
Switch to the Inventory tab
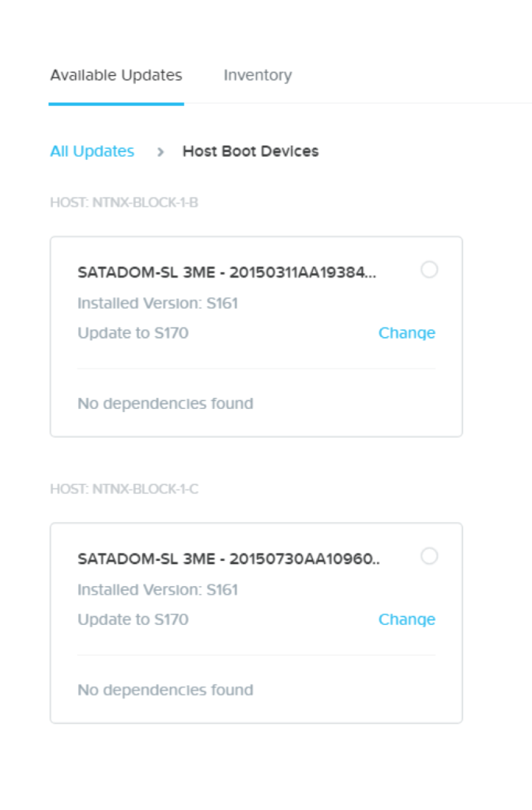[258, 77]
